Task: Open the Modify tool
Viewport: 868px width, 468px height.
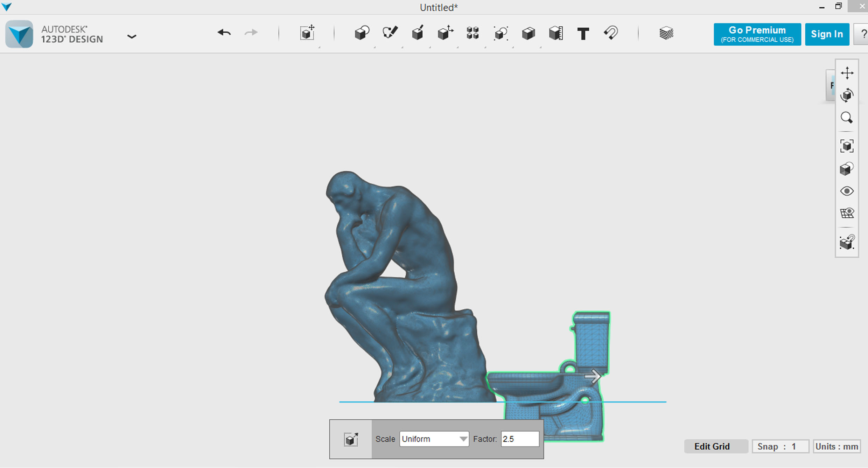Action: pos(445,33)
